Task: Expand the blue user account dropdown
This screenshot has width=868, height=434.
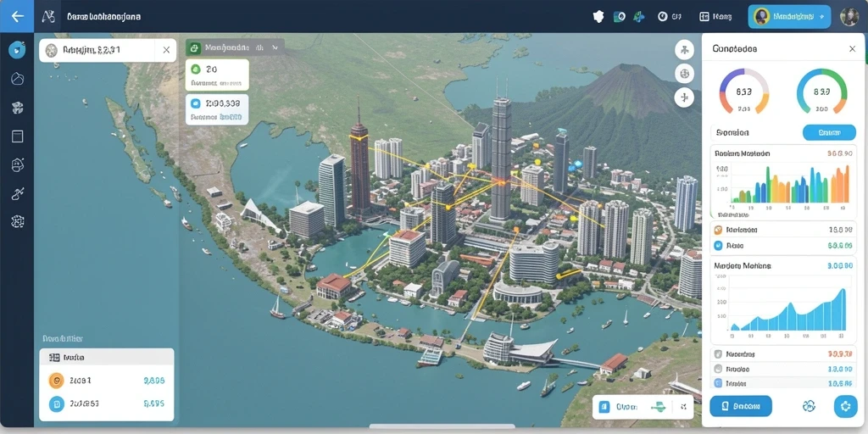Action: click(789, 17)
